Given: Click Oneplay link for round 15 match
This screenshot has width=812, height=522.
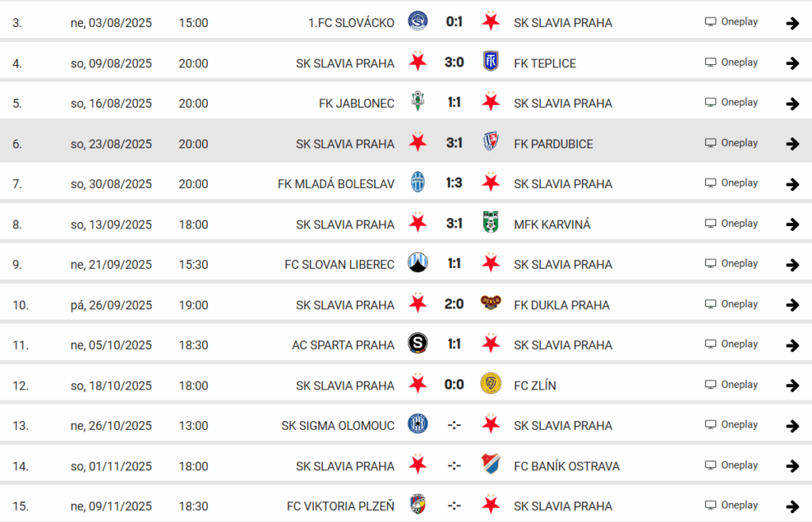Looking at the screenshot, I should tap(731, 505).
